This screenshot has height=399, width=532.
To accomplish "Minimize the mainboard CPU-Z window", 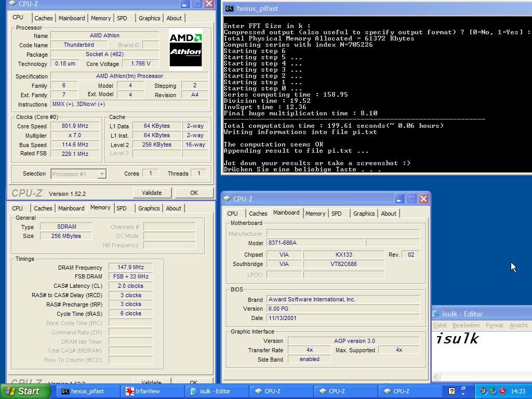I will 400,199.
